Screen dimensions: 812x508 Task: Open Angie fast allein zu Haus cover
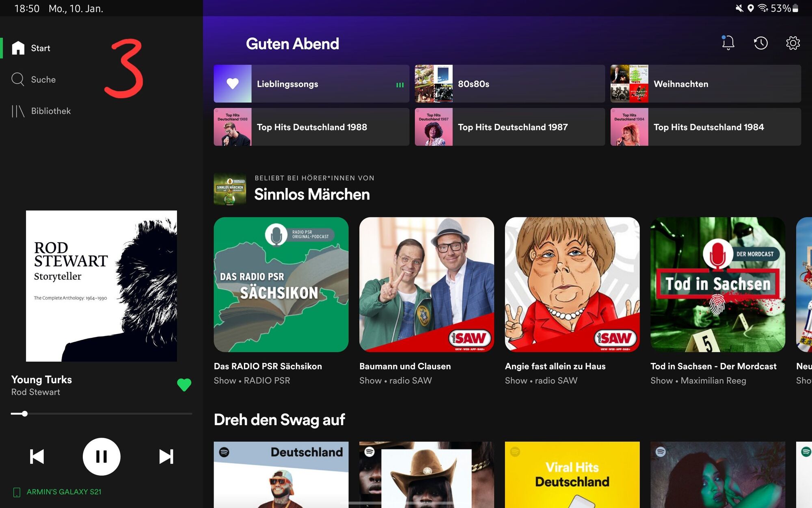572,284
